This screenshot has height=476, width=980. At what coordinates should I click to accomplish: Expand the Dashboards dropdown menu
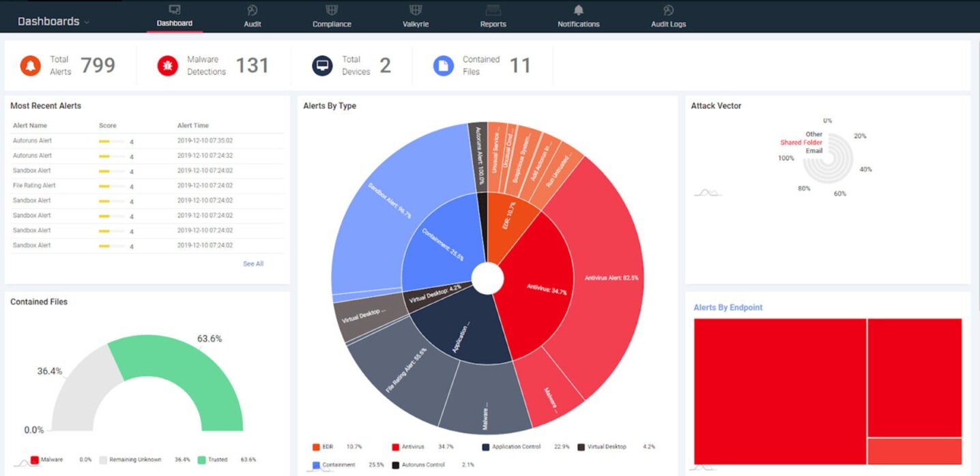coord(53,21)
